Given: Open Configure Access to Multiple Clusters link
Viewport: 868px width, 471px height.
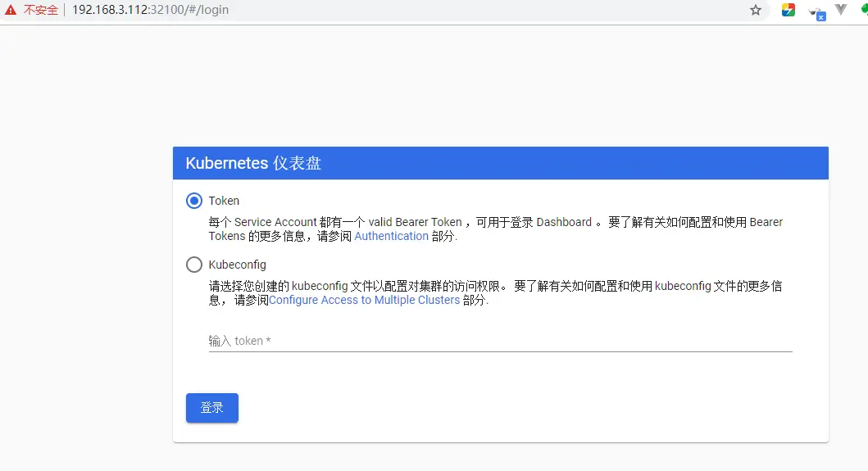Looking at the screenshot, I should point(364,300).
